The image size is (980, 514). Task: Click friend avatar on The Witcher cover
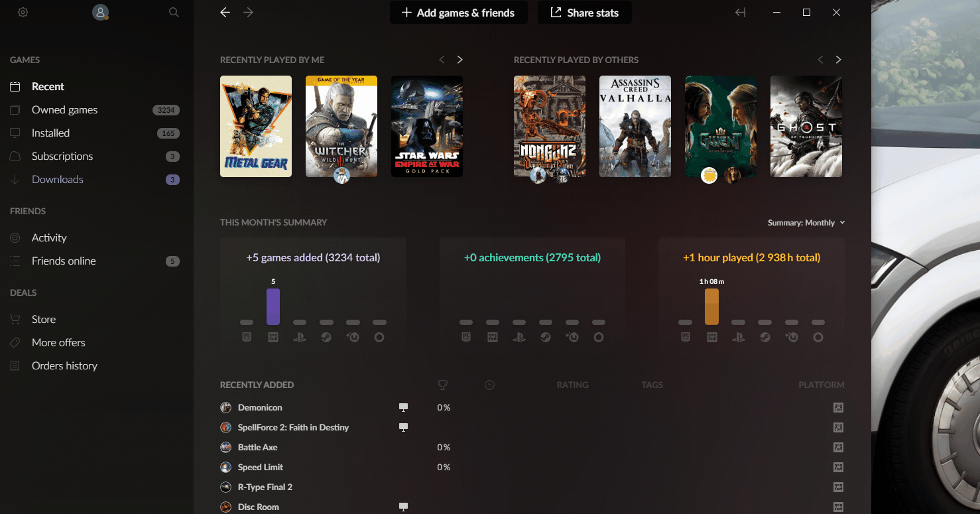[341, 176]
